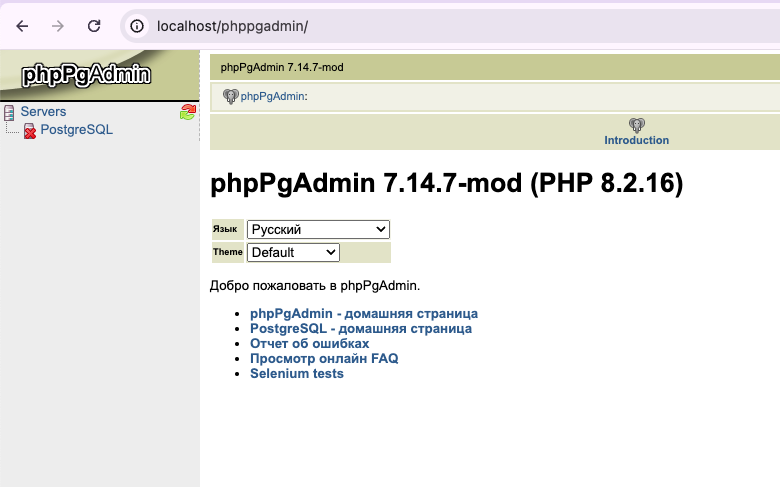Open the Просмотр онлайн FAQ link
This screenshot has height=487, width=780.
324,358
